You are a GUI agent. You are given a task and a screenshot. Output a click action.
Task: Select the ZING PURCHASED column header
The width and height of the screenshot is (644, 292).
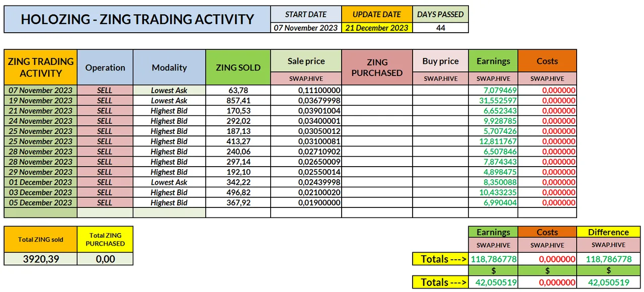377,67
